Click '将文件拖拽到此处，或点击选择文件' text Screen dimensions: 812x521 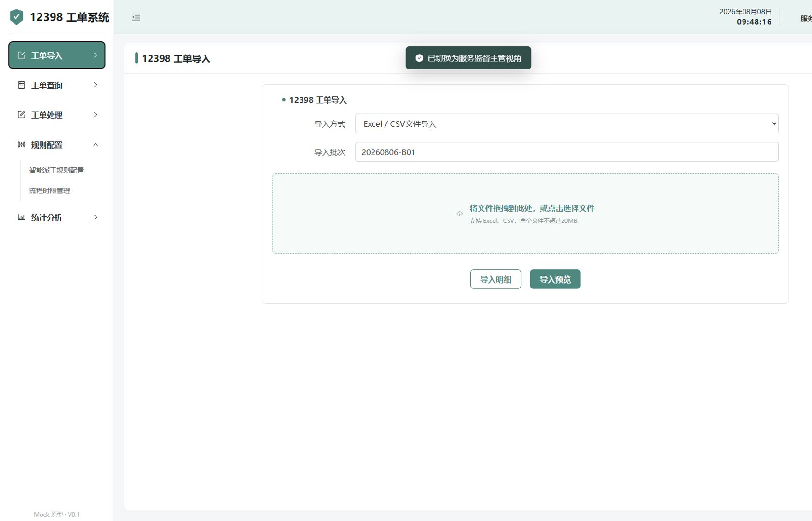[532, 208]
